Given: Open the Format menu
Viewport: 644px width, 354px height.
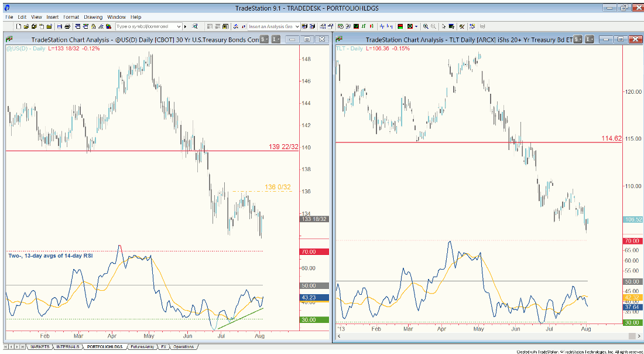Looking at the screenshot, I should pos(71,17).
